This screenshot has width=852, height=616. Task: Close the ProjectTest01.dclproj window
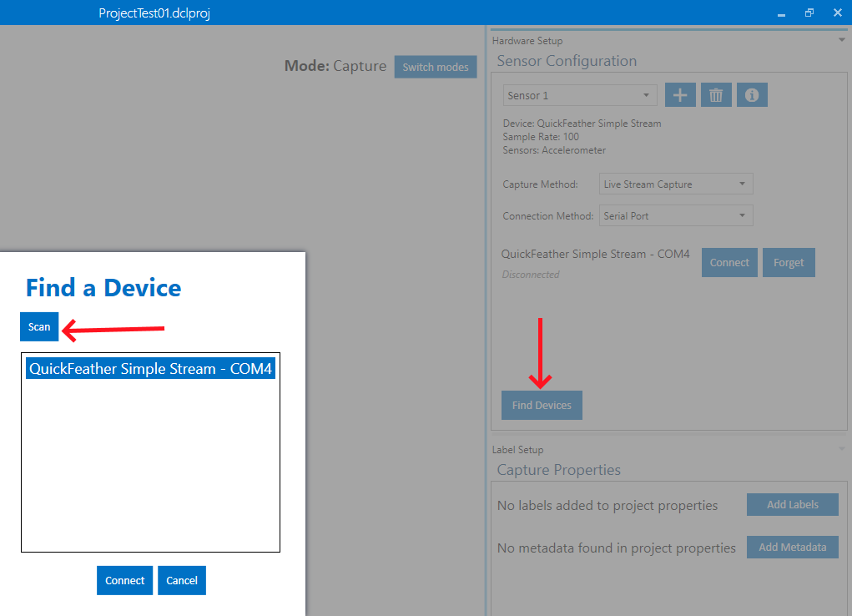pos(837,13)
